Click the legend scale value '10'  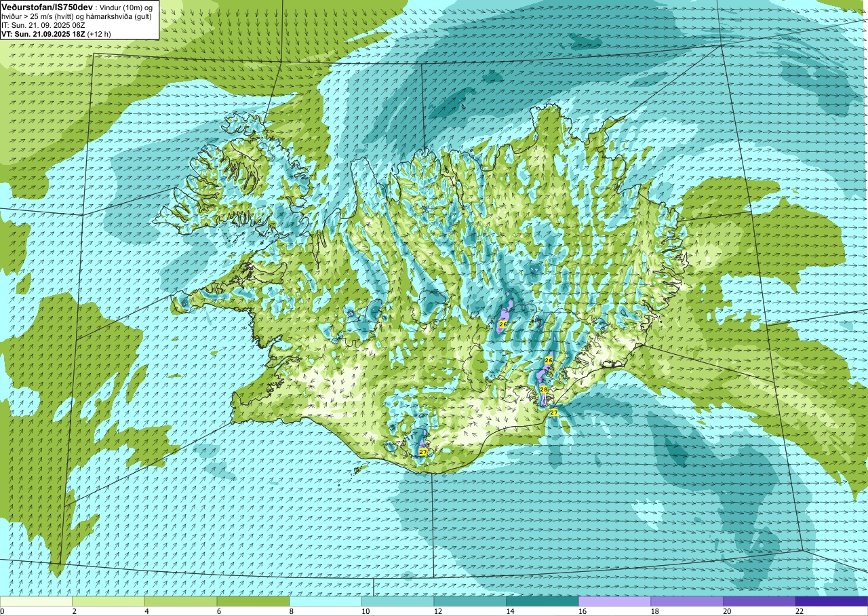click(x=365, y=611)
